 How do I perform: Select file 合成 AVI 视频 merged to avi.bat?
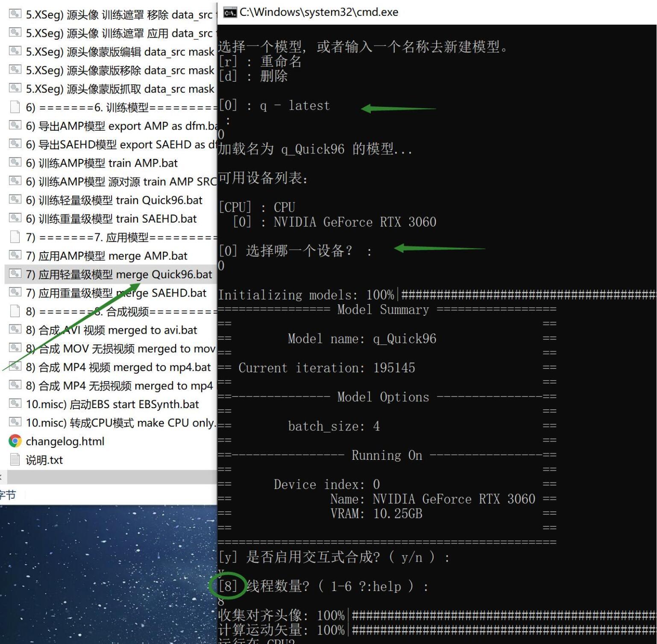click(111, 330)
